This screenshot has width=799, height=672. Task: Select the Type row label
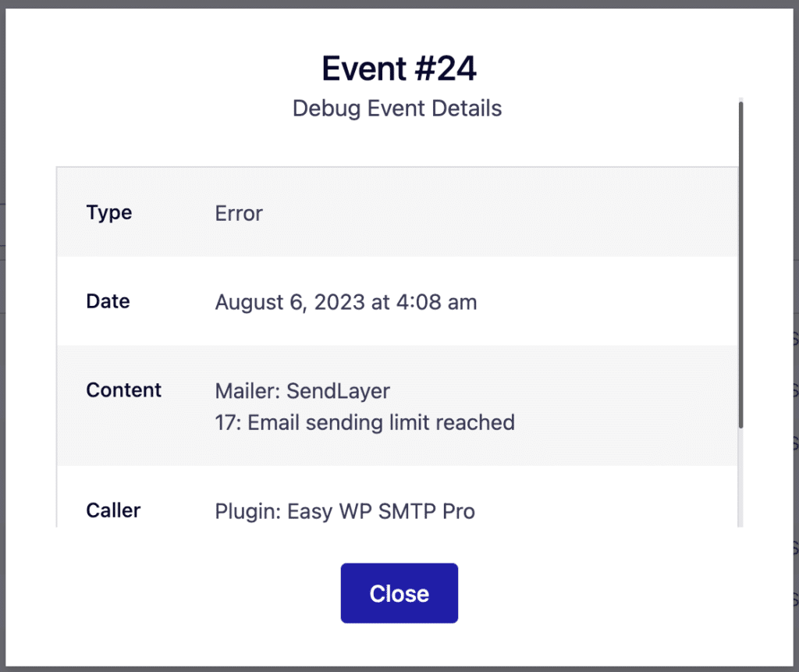pyautogui.click(x=108, y=212)
